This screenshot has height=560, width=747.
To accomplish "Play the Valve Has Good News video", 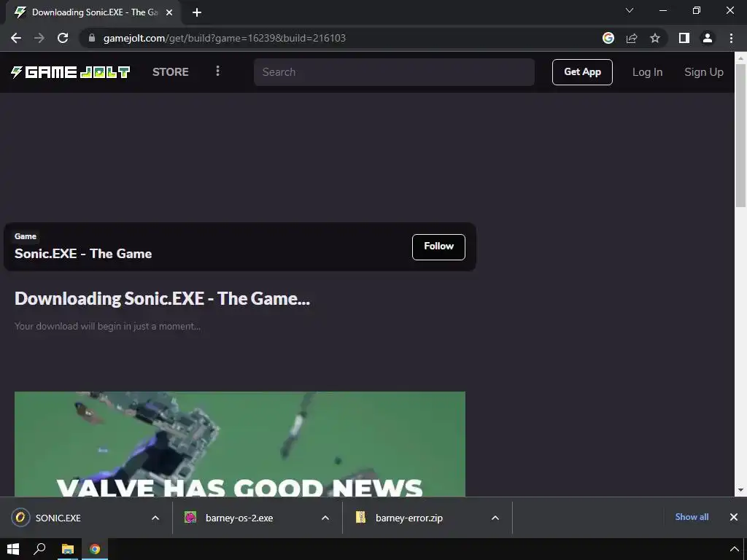I will 239,444.
